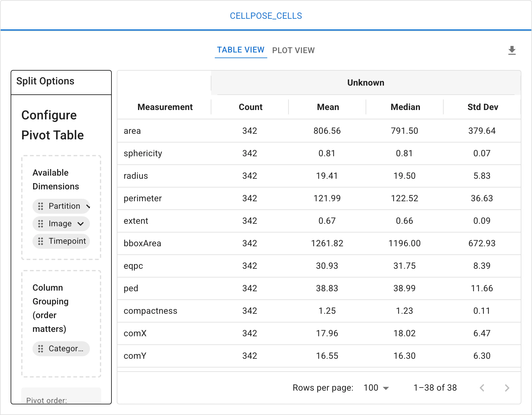This screenshot has width=532, height=415.
Task: Select the comX row label
Action: click(x=135, y=333)
